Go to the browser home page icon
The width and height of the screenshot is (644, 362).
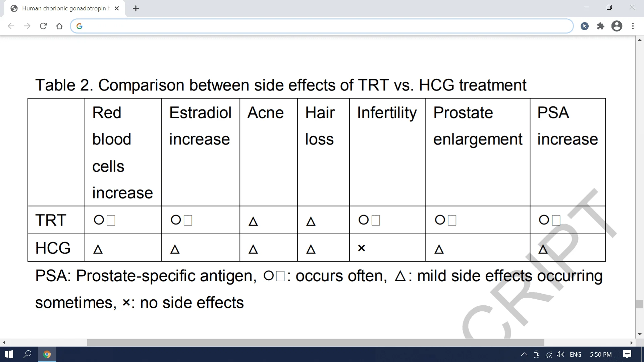[x=59, y=26]
